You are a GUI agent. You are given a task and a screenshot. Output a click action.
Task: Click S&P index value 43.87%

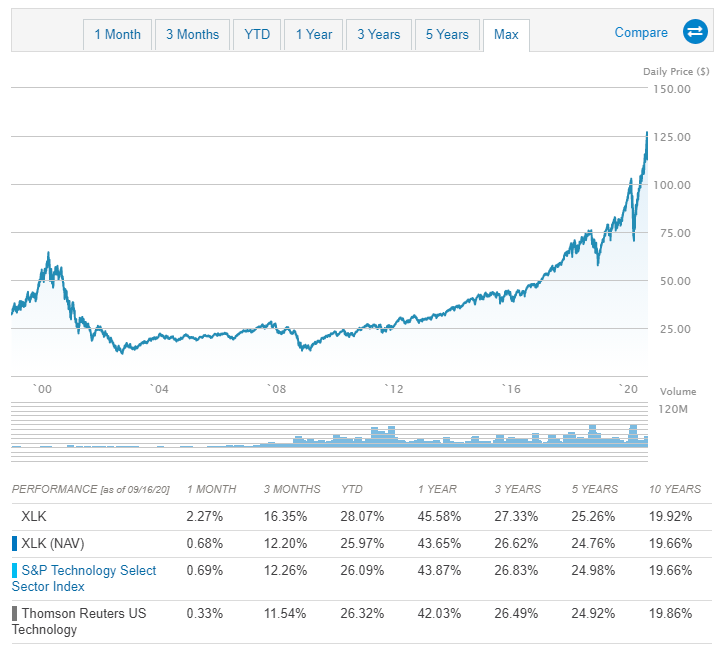pyautogui.click(x=439, y=571)
